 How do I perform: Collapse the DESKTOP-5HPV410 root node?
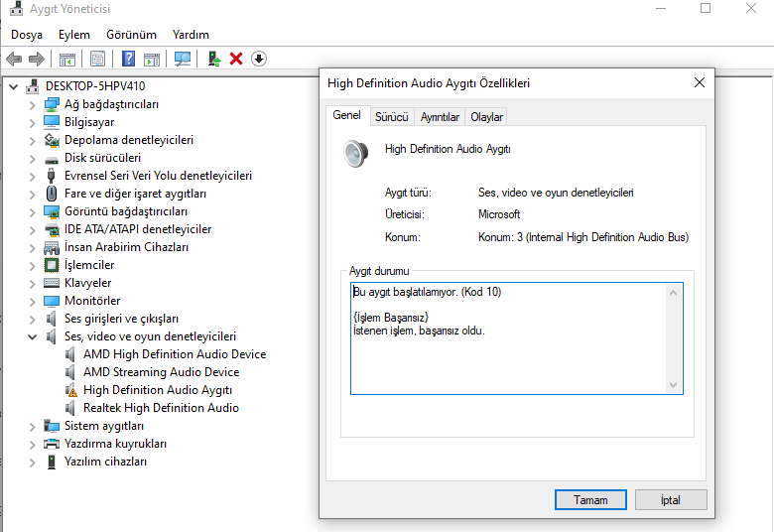pos(13,87)
